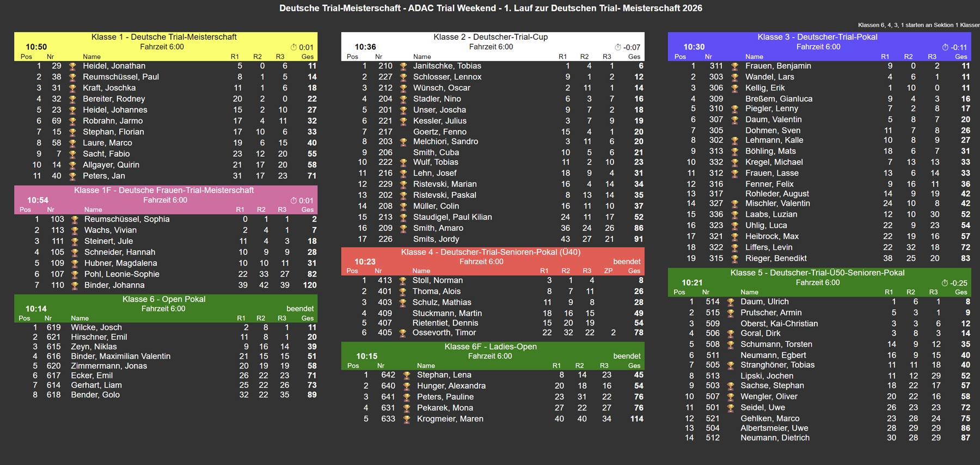Viewport: 980px width, 465px height.
Task: Click the trophy beside Daum, Ulrich
Action: (731, 302)
